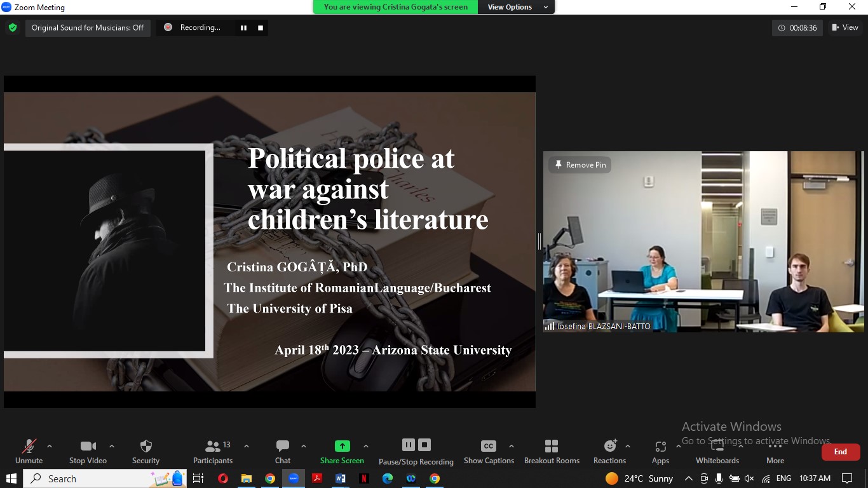Open Netflix from the taskbar
The height and width of the screenshot is (488, 868).
364,478
